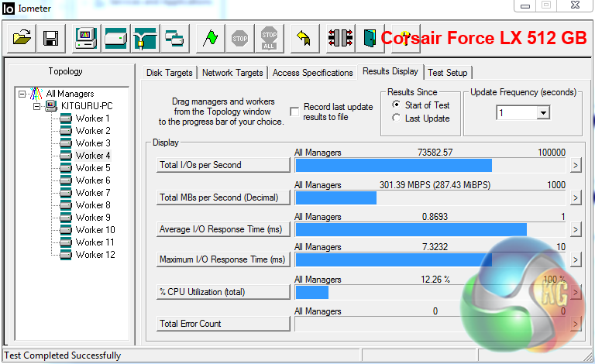Switch to Disk Targets tab
Screen dimensions: 595x364
169,73
